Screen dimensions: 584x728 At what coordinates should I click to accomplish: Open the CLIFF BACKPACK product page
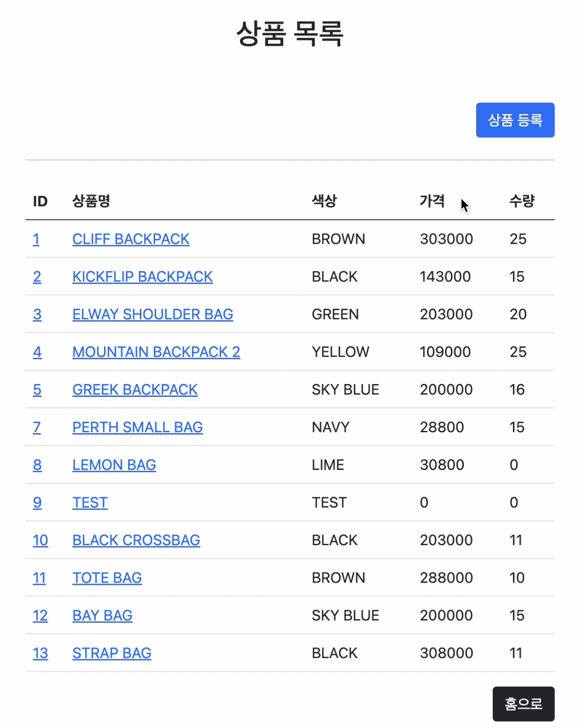[x=131, y=239]
